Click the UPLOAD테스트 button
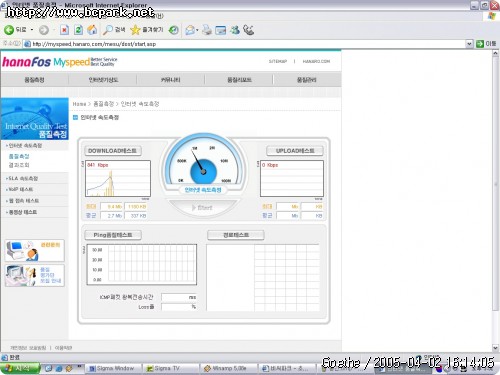The width and height of the screenshot is (500, 375). click(295, 151)
